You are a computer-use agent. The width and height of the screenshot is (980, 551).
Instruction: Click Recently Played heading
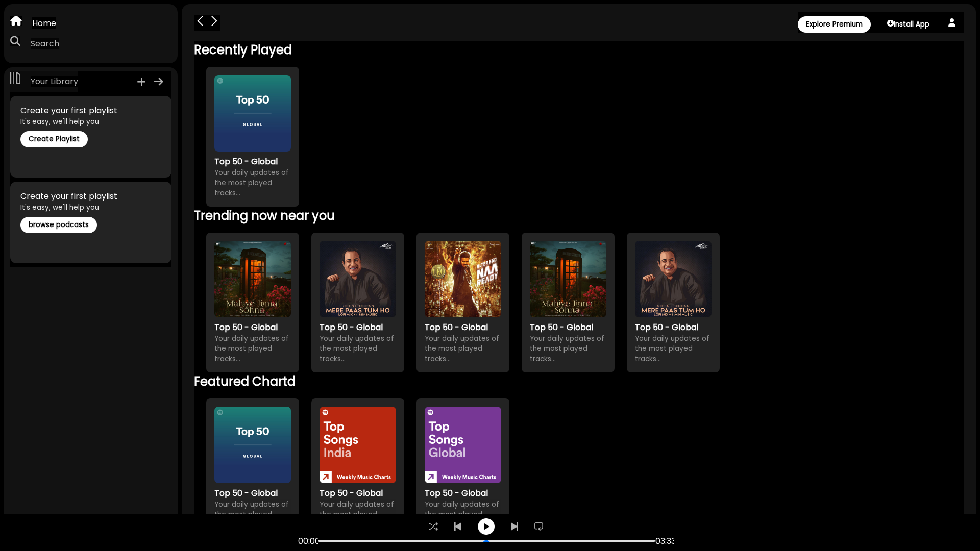pos(243,50)
